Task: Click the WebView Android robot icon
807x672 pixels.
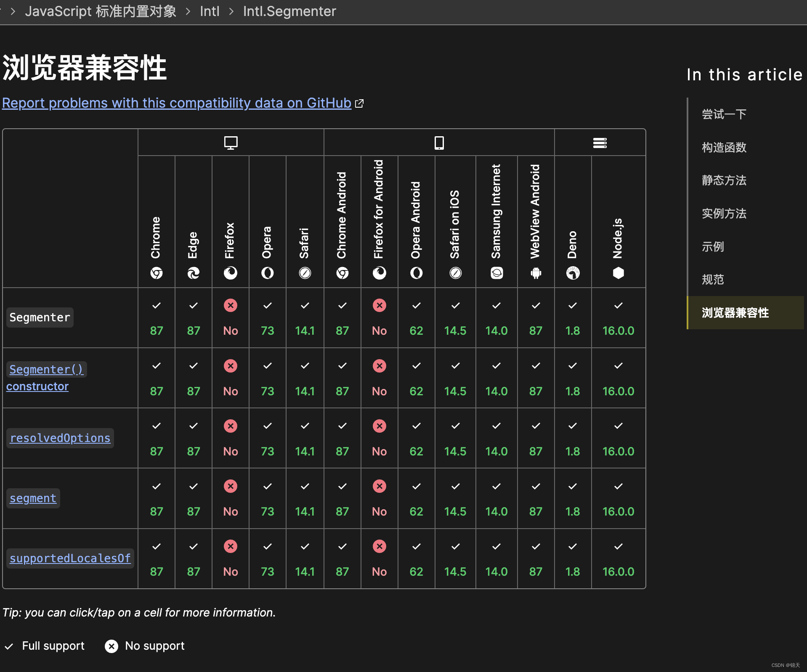Action: click(x=536, y=273)
